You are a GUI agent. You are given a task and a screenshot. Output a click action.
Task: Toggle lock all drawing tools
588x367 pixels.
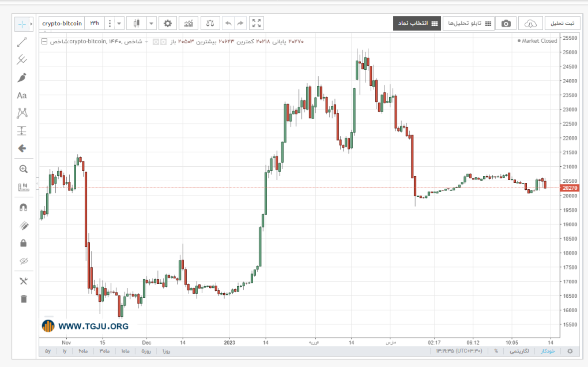tap(23, 243)
